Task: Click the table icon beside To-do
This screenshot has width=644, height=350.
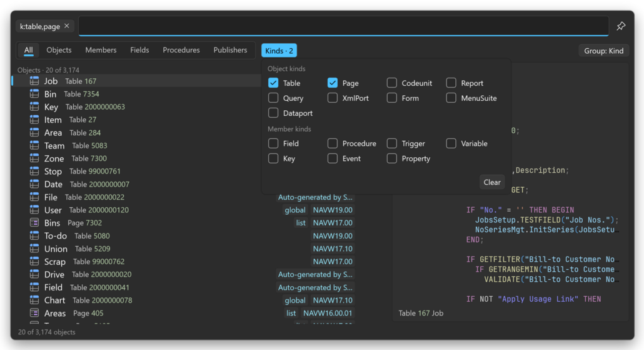Action: pyautogui.click(x=34, y=235)
